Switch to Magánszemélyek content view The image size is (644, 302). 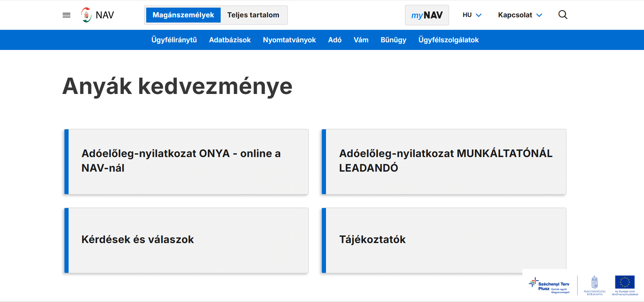(183, 15)
